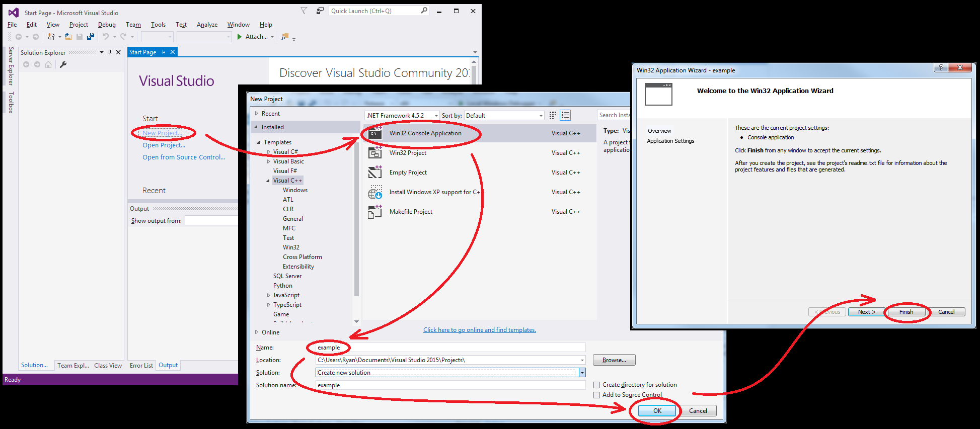Click the New Project... link on Start Page
Viewport: 980px width, 429px height.
(x=161, y=133)
